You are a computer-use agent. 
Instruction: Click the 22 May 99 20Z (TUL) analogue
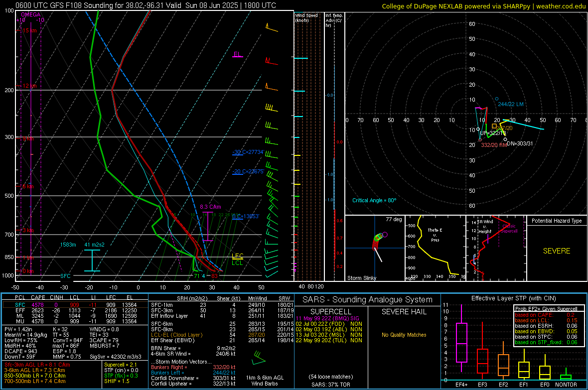point(329,341)
